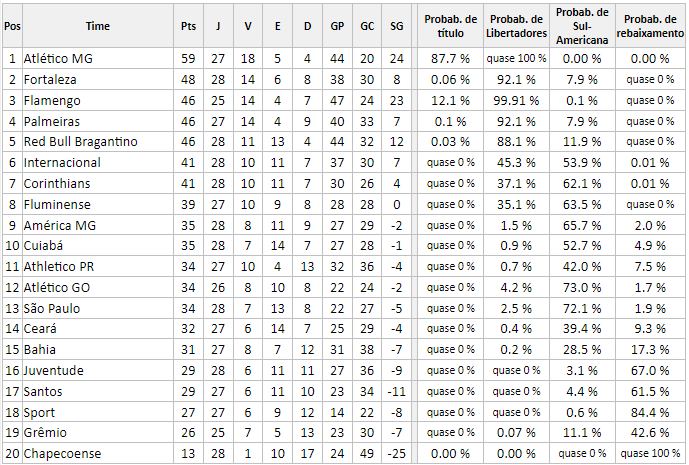The image size is (689, 465).
Task: Click the Probab. de rebaixamento header
Action: (650, 26)
